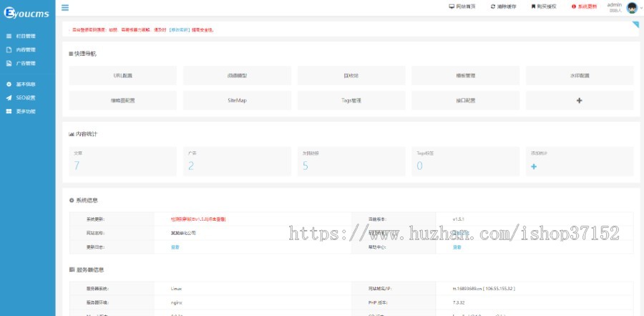Click 购买授权 bookmark item in header
The width and height of the screenshot is (644, 316).
point(544,6)
